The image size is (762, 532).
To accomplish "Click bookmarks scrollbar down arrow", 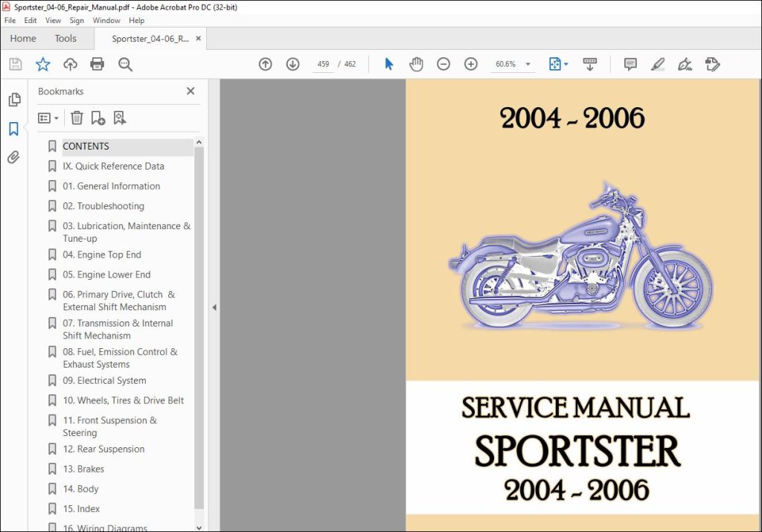I will pos(198,528).
